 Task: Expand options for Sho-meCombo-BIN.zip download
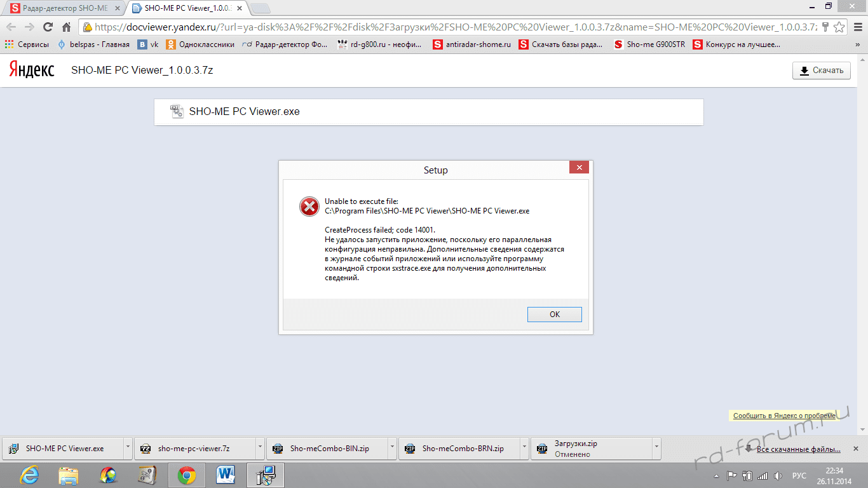pos(392,449)
